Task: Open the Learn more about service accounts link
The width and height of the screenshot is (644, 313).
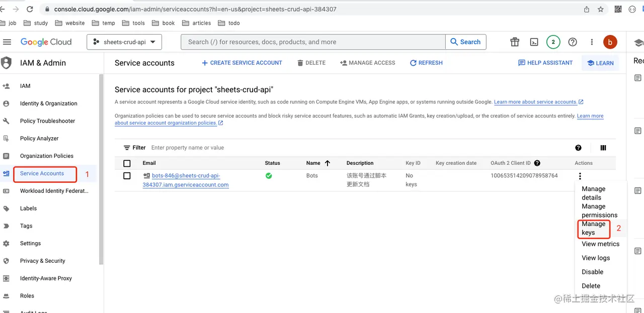Action: (535, 101)
